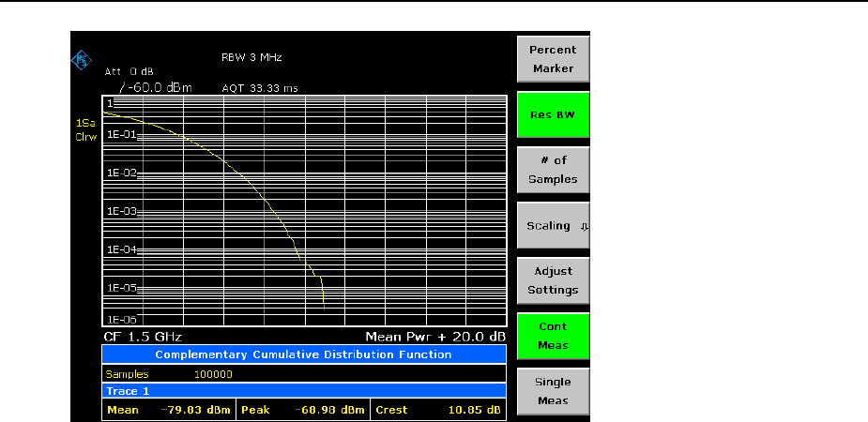Image resolution: width=868 pixels, height=422 pixels.
Task: Activate the Adjust Settings softkey
Action: point(553,280)
